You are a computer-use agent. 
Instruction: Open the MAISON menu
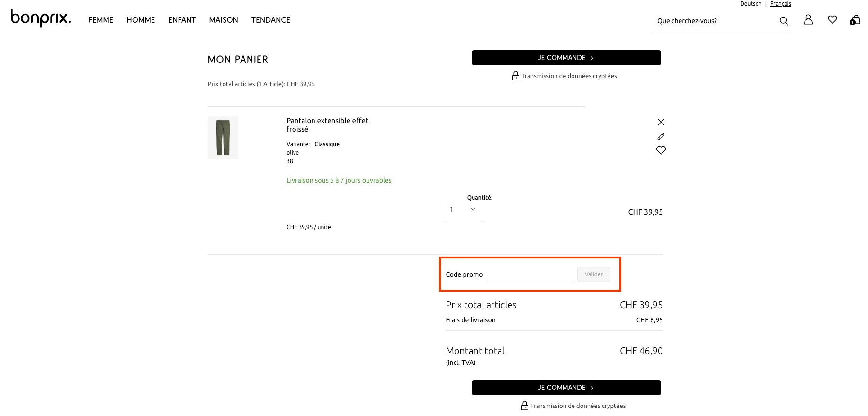pos(224,20)
